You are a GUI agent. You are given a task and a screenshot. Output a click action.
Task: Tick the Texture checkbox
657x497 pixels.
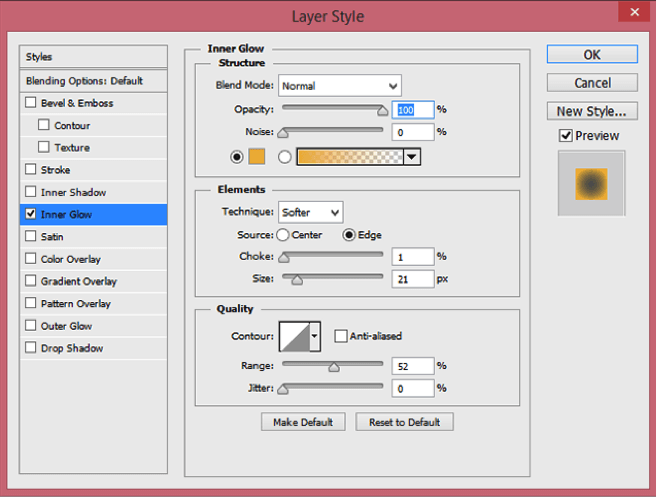pyautogui.click(x=44, y=147)
